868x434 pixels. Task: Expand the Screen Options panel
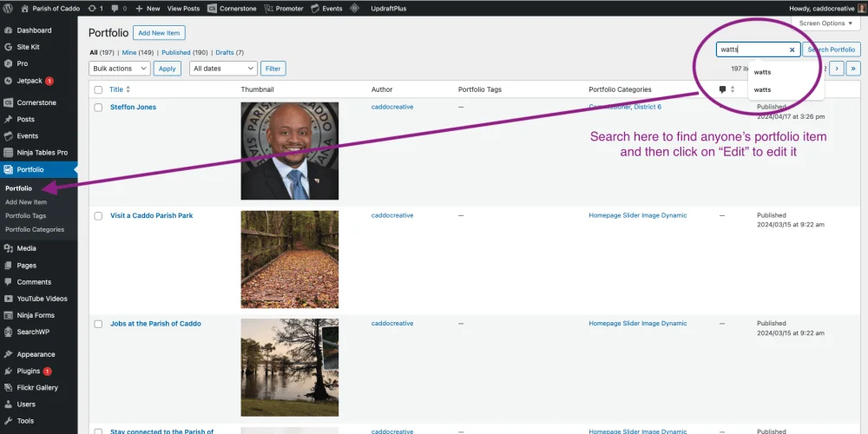pos(825,23)
